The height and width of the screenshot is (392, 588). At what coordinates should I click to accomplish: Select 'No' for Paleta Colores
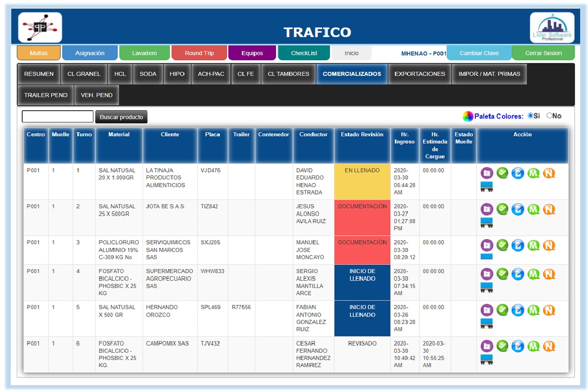click(x=549, y=116)
